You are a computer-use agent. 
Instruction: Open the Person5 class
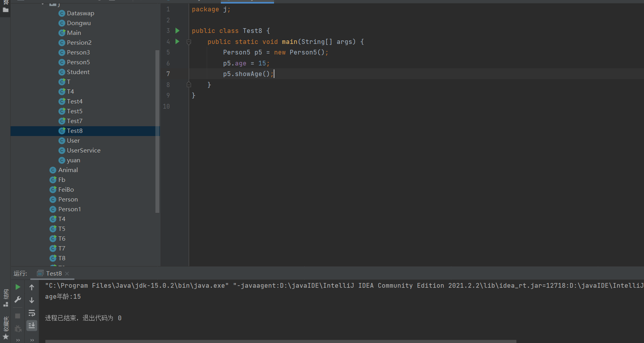(78, 62)
